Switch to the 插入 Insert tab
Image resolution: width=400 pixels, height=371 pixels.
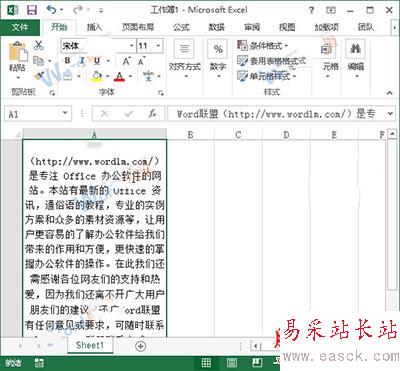click(94, 27)
